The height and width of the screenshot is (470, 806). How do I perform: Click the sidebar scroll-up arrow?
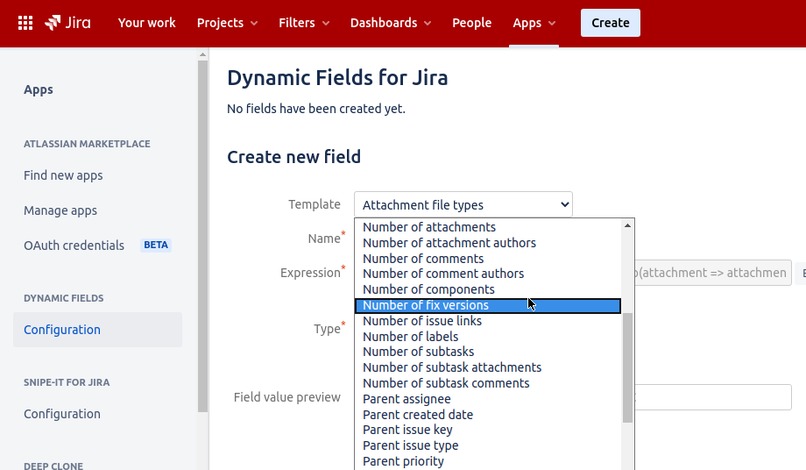pyautogui.click(x=203, y=55)
